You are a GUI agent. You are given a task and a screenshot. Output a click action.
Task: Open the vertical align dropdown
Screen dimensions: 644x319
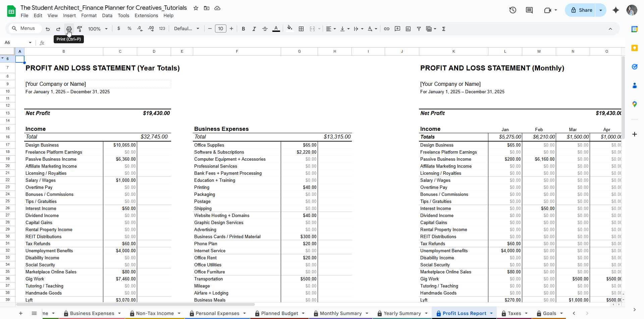tap(345, 29)
